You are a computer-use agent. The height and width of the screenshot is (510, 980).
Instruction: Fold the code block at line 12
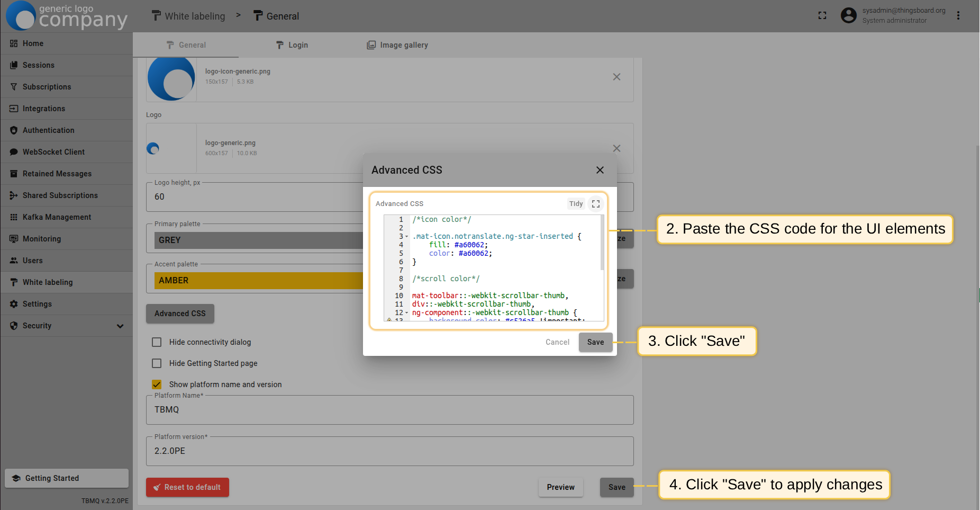click(406, 313)
